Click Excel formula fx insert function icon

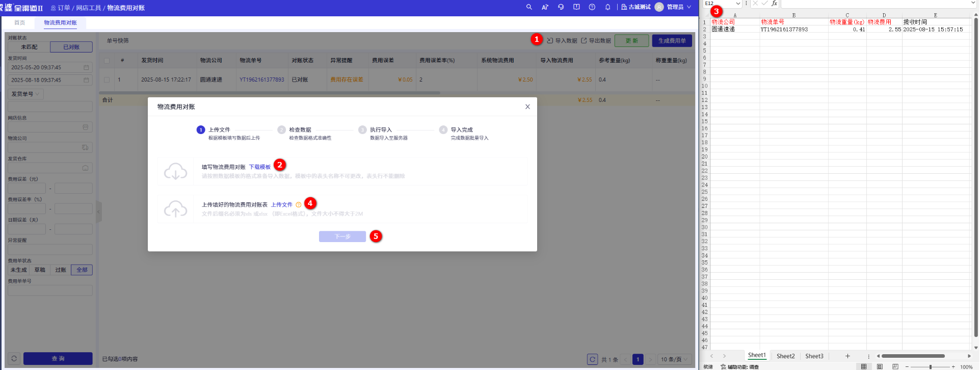(774, 4)
